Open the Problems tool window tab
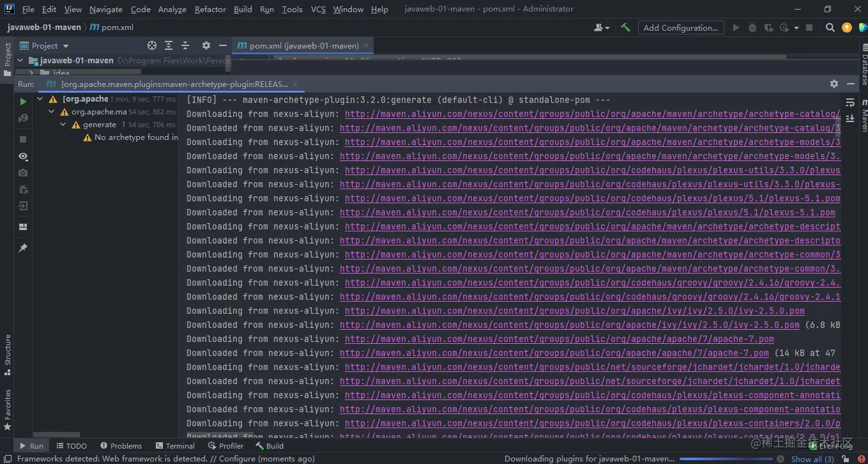The width and height of the screenshot is (868, 464). tap(121, 445)
